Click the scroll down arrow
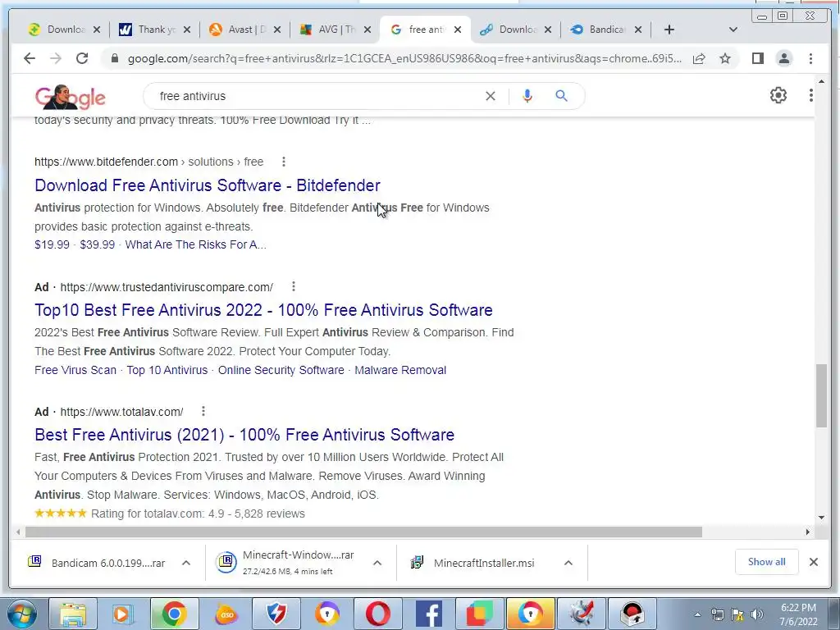The height and width of the screenshot is (630, 840). 821,518
